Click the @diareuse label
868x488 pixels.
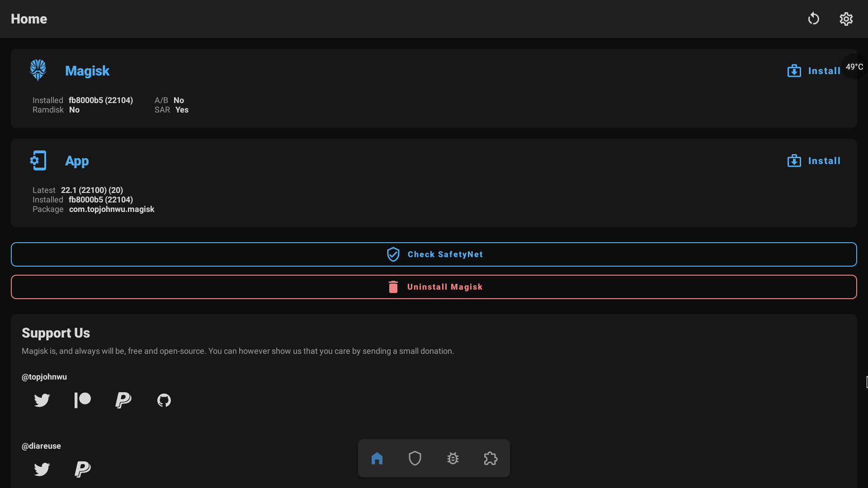(x=41, y=446)
